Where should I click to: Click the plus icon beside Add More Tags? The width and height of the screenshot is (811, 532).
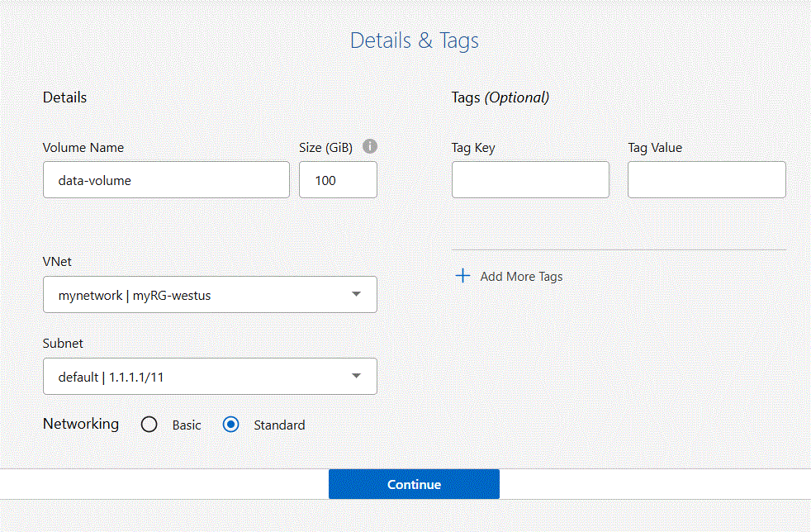462,276
